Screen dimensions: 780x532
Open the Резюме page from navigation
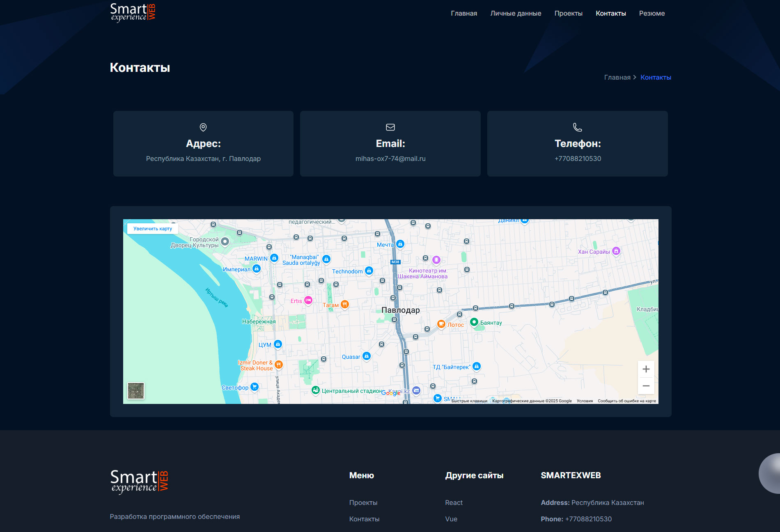pos(652,13)
